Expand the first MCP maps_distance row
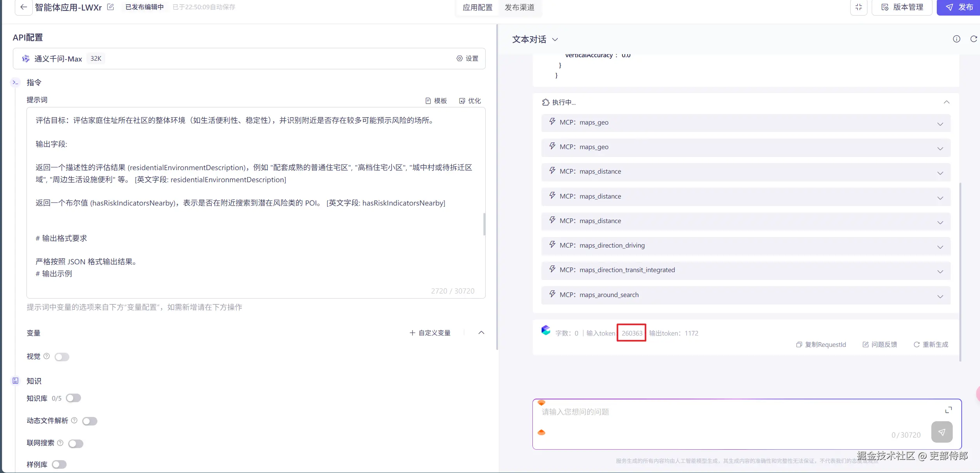This screenshot has width=980, height=473. [940, 173]
